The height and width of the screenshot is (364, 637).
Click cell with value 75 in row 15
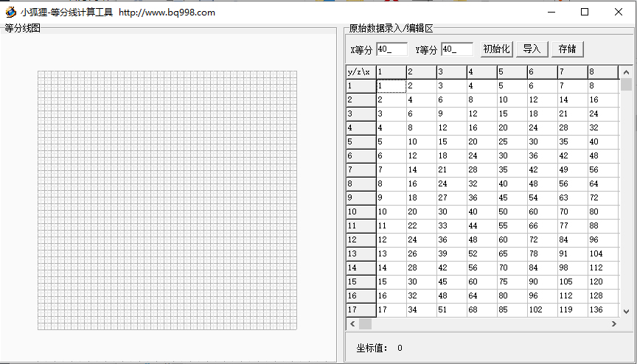(512, 281)
